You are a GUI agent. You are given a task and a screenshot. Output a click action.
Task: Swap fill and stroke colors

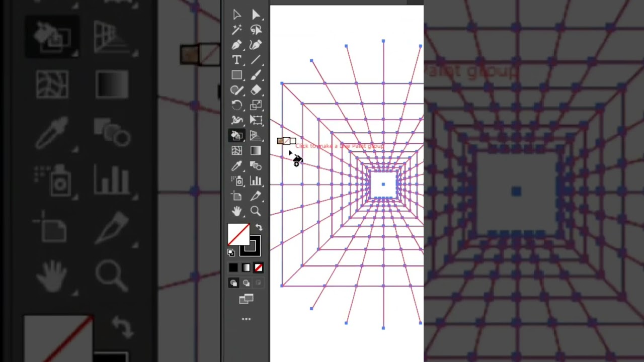[x=259, y=228]
